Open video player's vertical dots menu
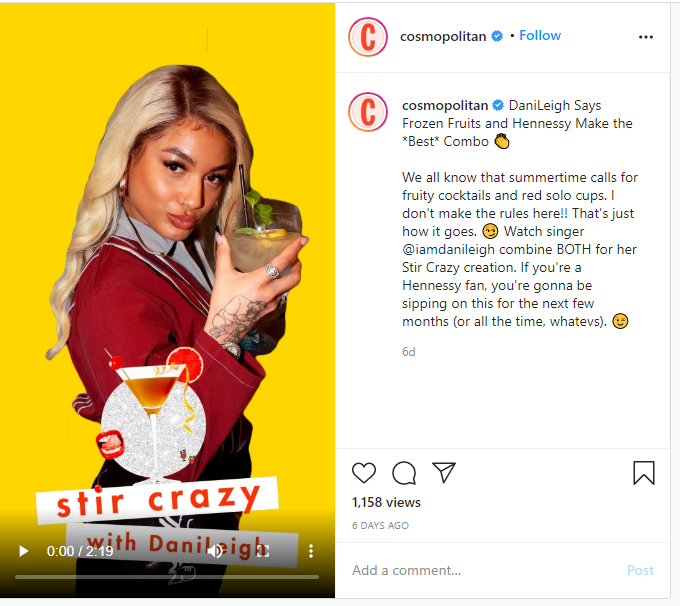This screenshot has height=606, width=680. (311, 551)
